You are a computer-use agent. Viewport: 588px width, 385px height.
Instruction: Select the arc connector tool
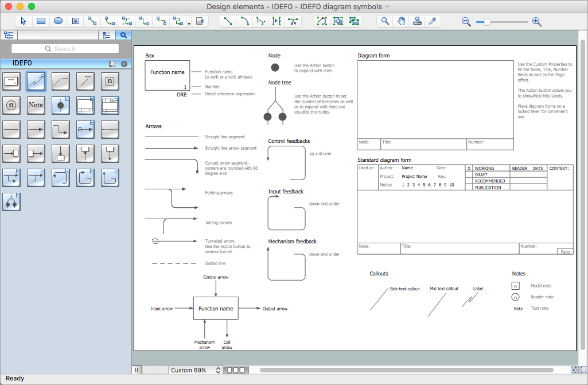(110, 21)
